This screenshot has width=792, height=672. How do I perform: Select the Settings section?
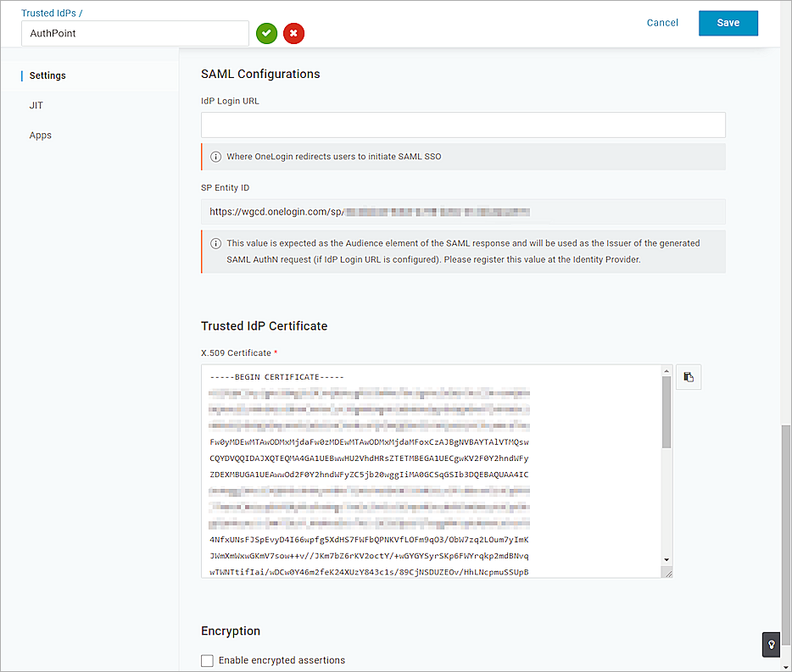(47, 75)
